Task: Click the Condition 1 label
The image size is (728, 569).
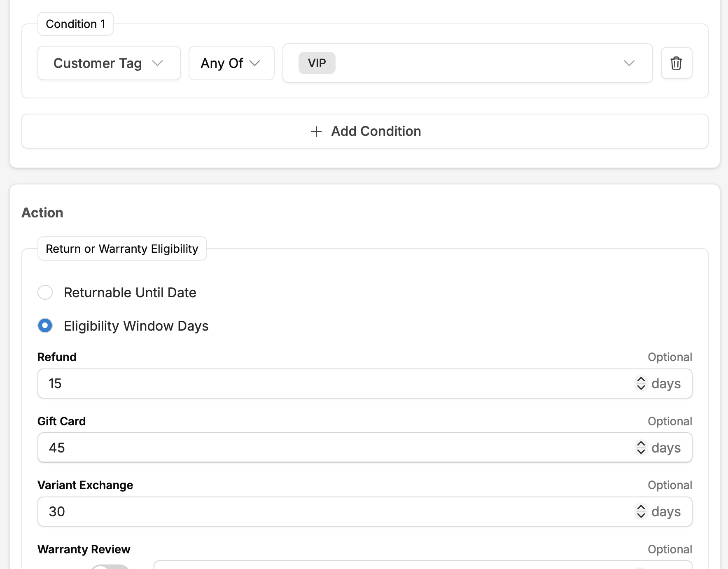Action: pos(75,24)
